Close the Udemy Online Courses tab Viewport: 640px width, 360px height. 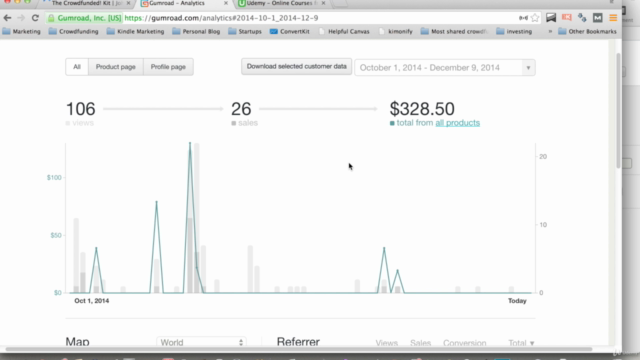[323, 3]
